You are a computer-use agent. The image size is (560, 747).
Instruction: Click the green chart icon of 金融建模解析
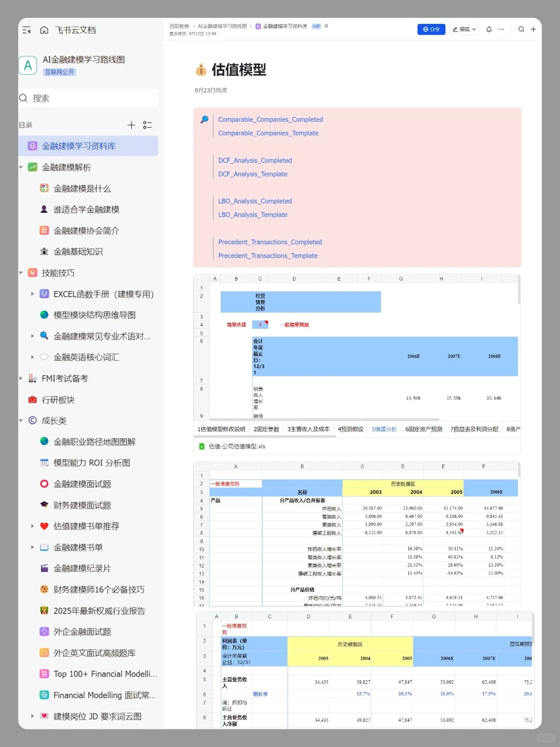click(x=32, y=167)
